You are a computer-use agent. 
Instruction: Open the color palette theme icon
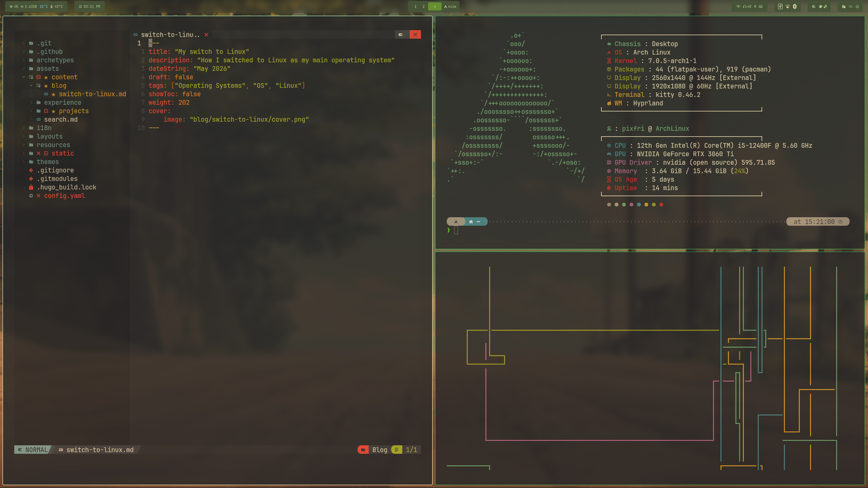click(x=821, y=6)
